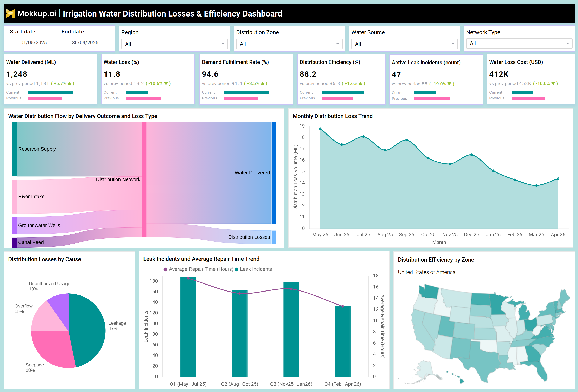Click the +3.5% up arrow in Demand Fulfillment
The image size is (578, 392).
(262, 84)
